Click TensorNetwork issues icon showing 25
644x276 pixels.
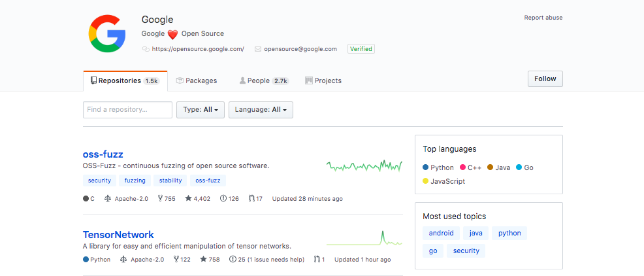pyautogui.click(x=233, y=260)
